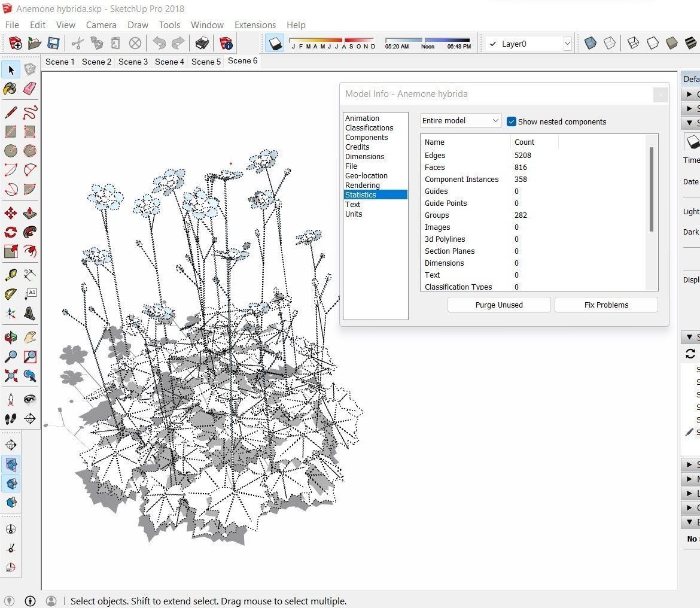Select the Tape Measure tool

[x=11, y=275]
